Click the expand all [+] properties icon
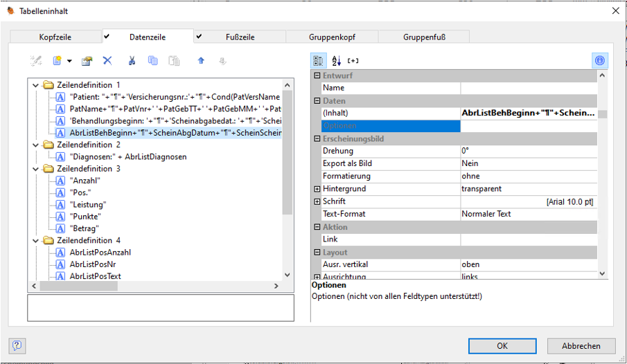The image size is (627, 364). [x=353, y=61]
